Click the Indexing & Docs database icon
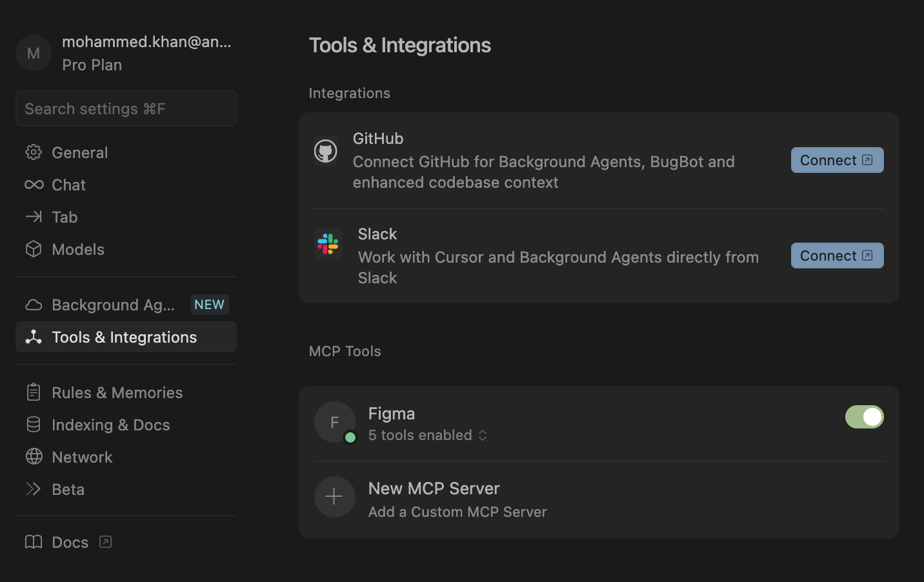This screenshot has width=924, height=582. [x=34, y=425]
